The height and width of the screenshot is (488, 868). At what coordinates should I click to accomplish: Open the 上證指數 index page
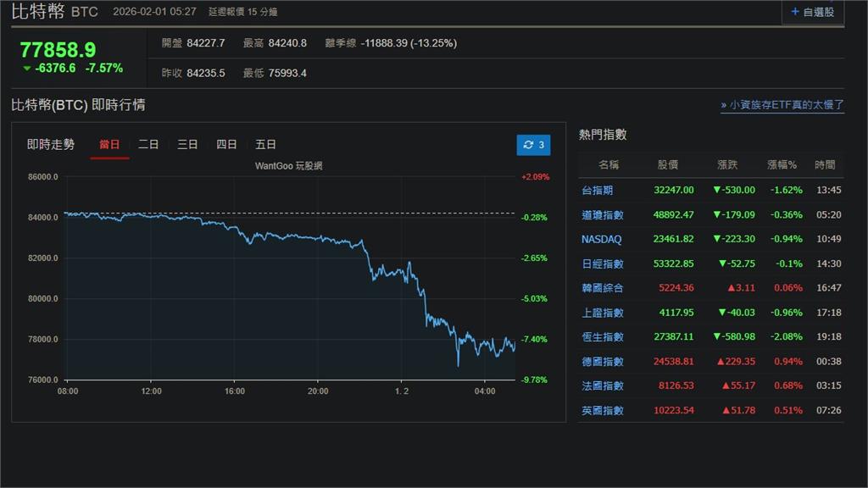tap(602, 312)
